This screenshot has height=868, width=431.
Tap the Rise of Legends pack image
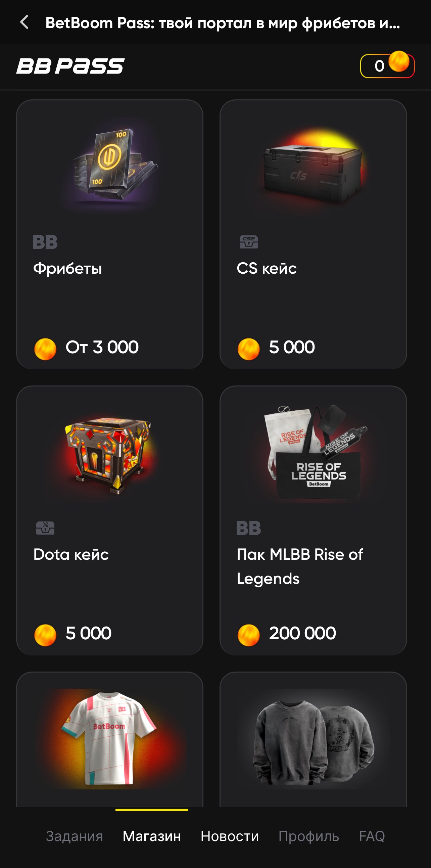[315, 453]
